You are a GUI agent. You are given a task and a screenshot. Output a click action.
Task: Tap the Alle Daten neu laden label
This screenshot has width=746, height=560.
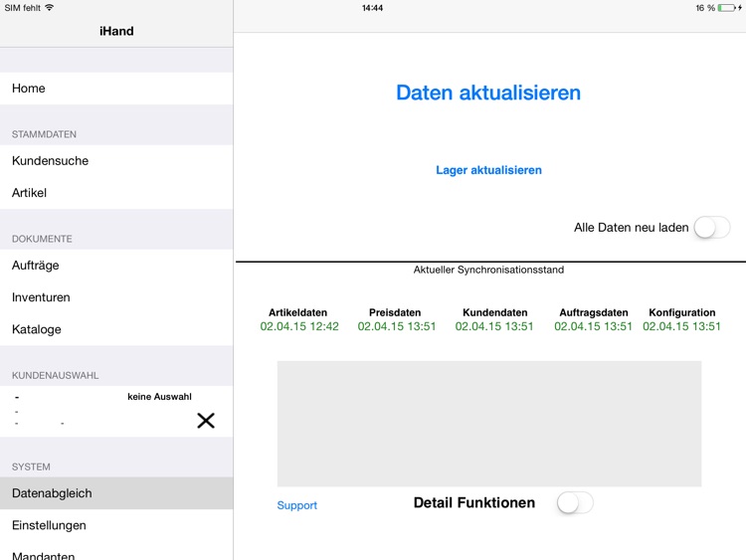632,228
